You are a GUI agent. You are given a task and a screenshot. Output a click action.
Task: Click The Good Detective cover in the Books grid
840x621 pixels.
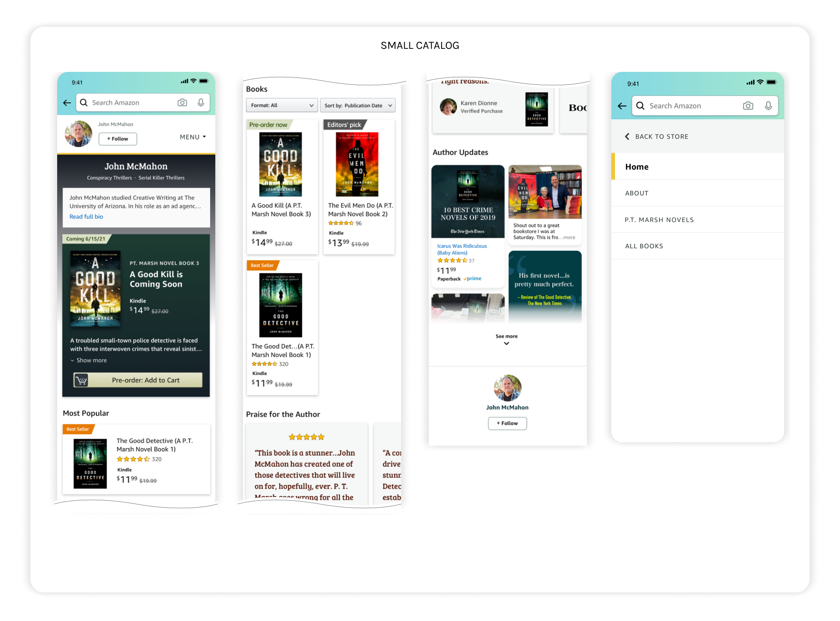point(281,305)
